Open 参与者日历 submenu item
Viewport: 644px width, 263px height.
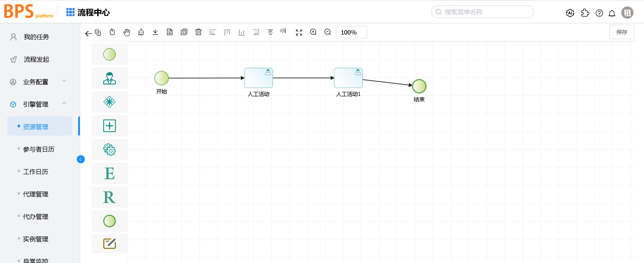(x=39, y=149)
